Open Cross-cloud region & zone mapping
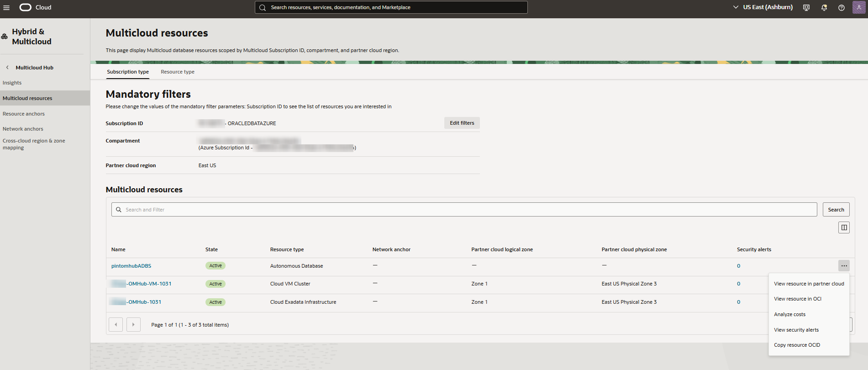The image size is (868, 370). pyautogui.click(x=34, y=144)
